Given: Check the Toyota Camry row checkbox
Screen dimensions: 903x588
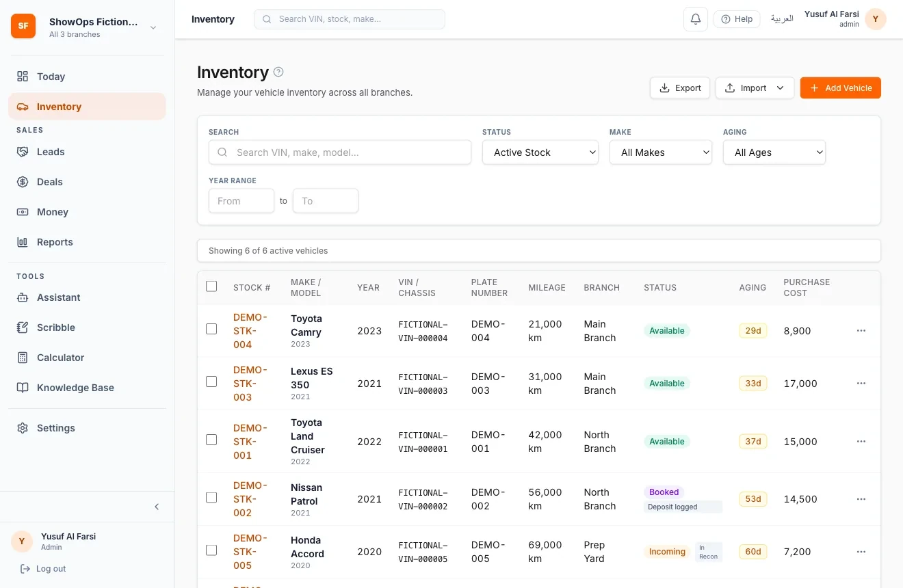Looking at the screenshot, I should click(x=211, y=329).
